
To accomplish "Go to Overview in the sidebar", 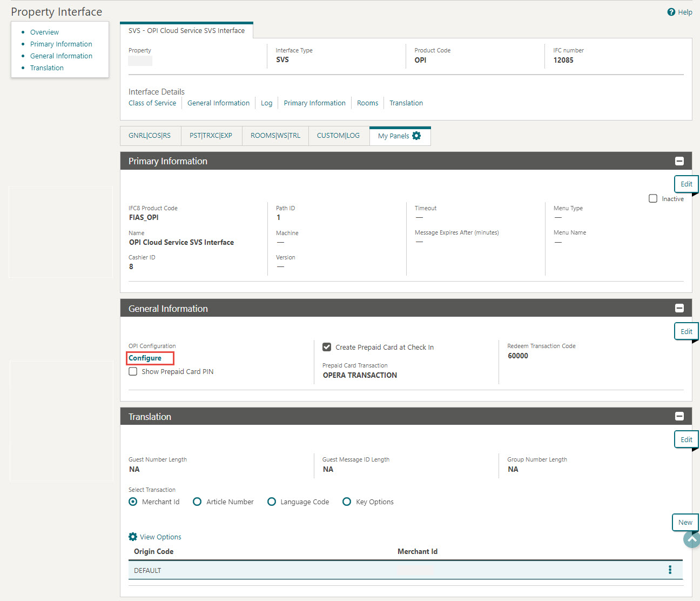I will 44,32.
